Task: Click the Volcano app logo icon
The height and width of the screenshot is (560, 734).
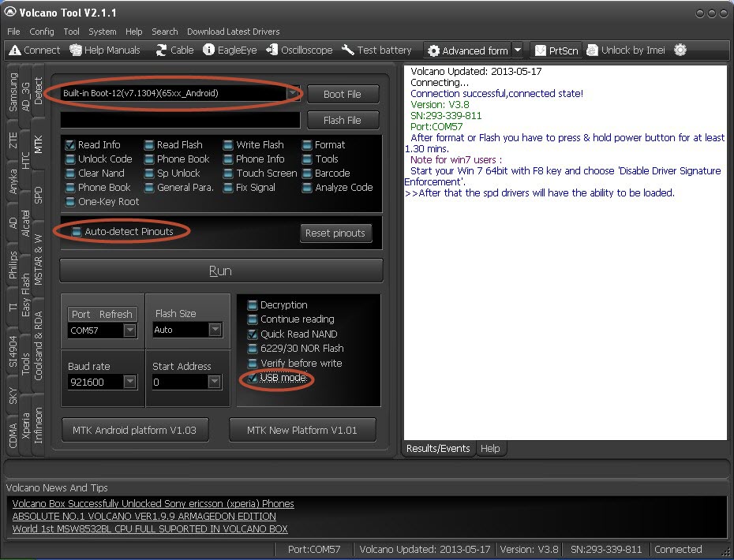Action: 9,12
